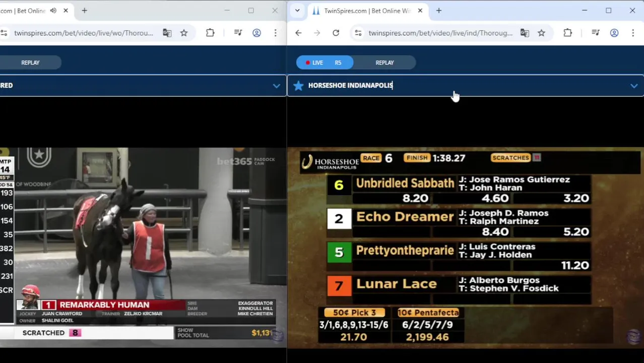This screenshot has height=363, width=644.
Task: Open media controls in left window
Action: point(238,33)
